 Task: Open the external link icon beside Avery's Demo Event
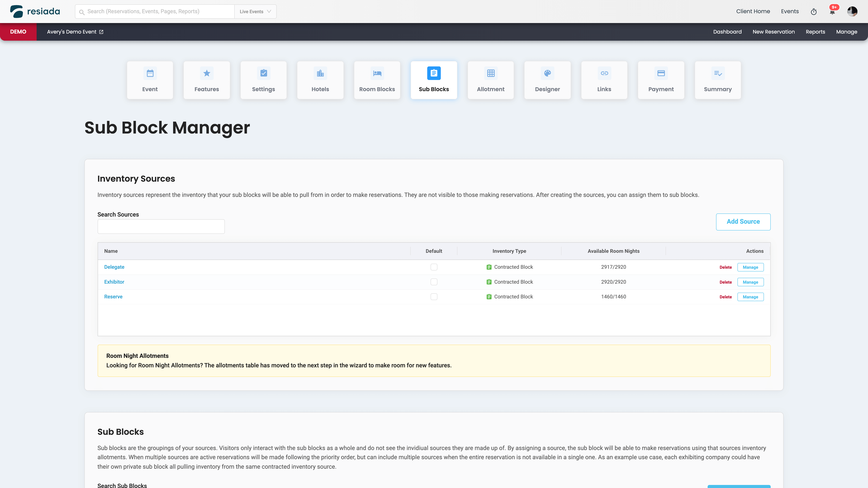(101, 32)
